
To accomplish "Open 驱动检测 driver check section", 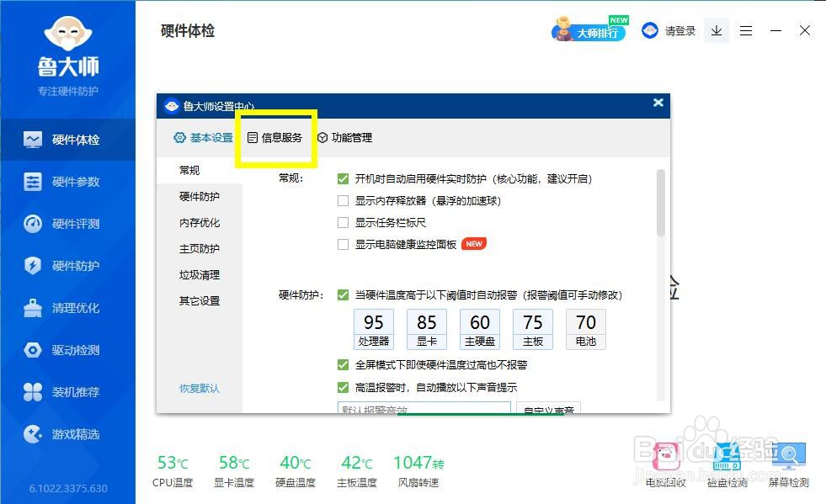I will pyautogui.click(x=67, y=350).
